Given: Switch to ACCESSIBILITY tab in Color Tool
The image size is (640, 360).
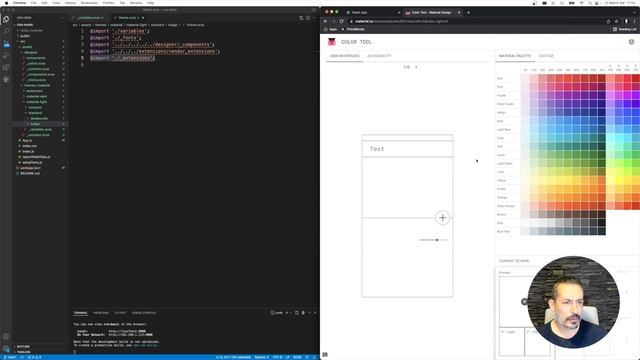Looking at the screenshot, I should click(379, 56).
